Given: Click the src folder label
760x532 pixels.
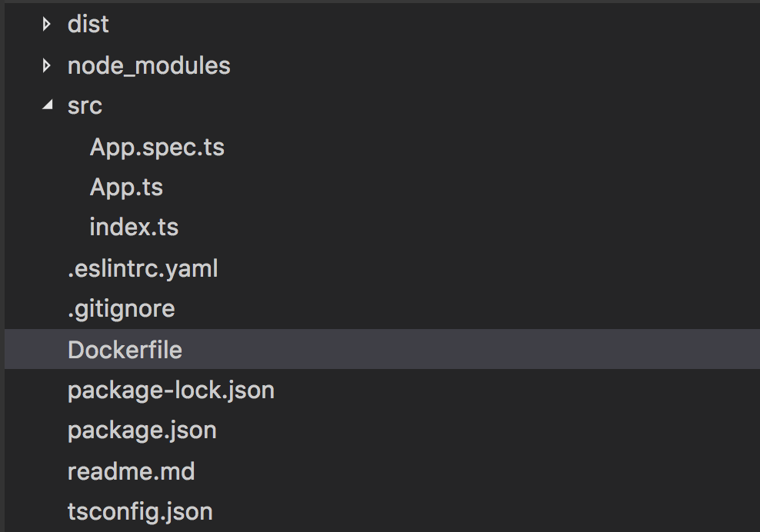Looking at the screenshot, I should tap(85, 106).
